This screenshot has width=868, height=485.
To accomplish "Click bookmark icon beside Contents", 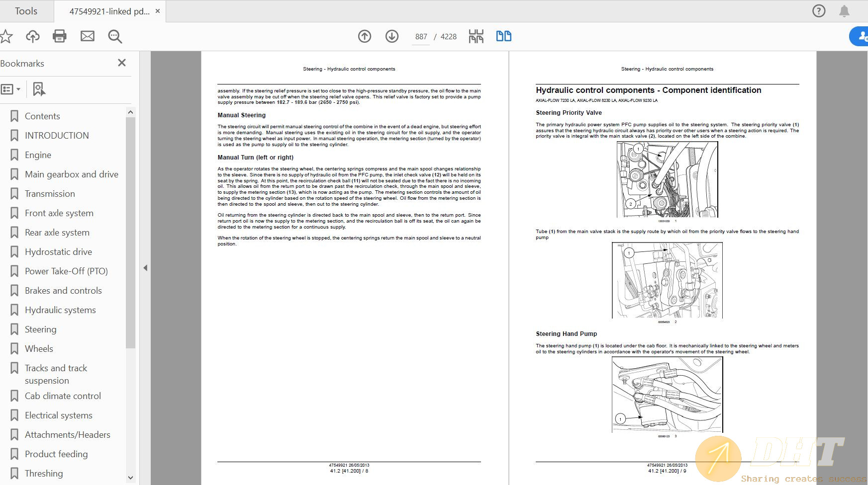I will tap(14, 116).
